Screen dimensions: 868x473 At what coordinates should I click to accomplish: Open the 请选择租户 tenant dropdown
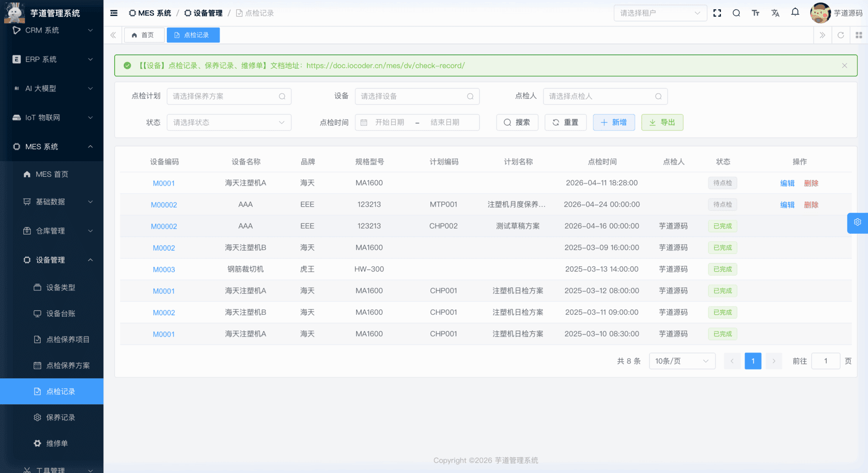pyautogui.click(x=660, y=13)
